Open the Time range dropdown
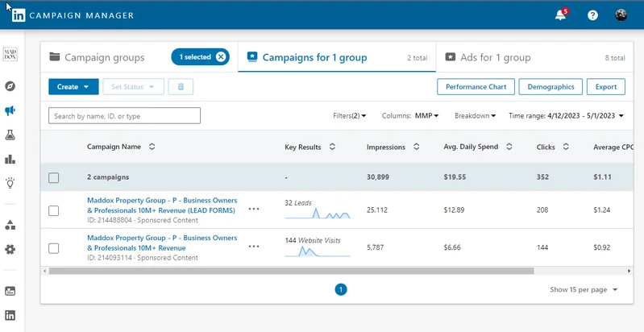This screenshot has width=644, height=332. click(x=566, y=116)
